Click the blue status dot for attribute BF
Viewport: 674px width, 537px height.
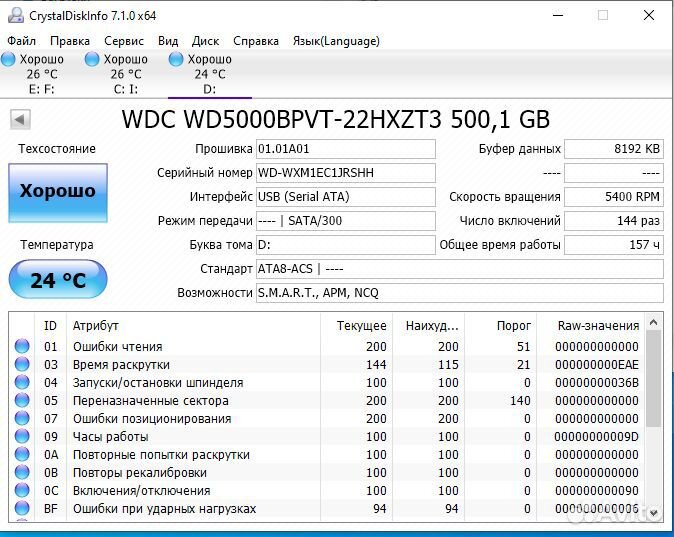[x=22, y=509]
